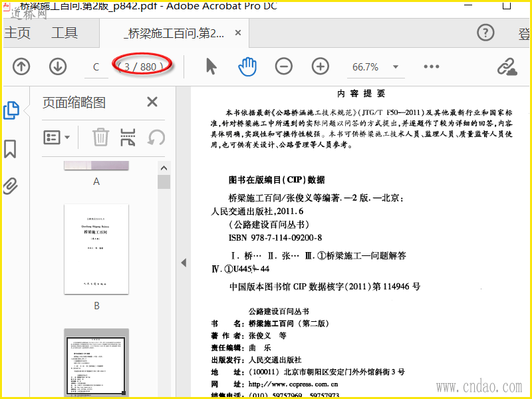Click the 66.7% zoom value field
Viewport: 532px width, 399px height.
365,67
